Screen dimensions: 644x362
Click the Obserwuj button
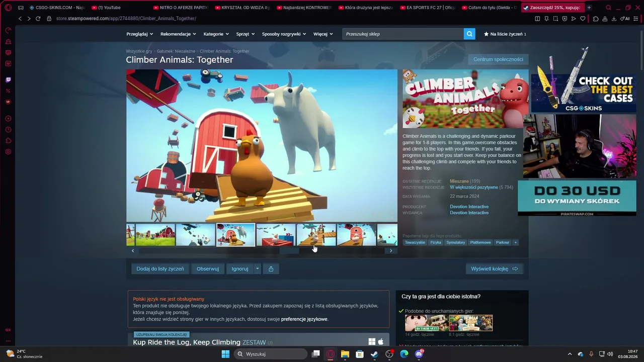point(208,269)
